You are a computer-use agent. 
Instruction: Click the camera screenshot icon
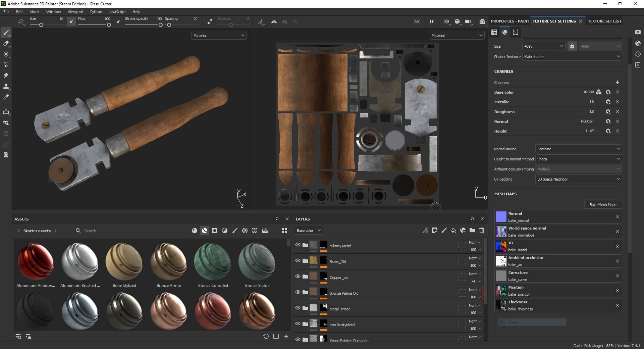[x=482, y=21]
